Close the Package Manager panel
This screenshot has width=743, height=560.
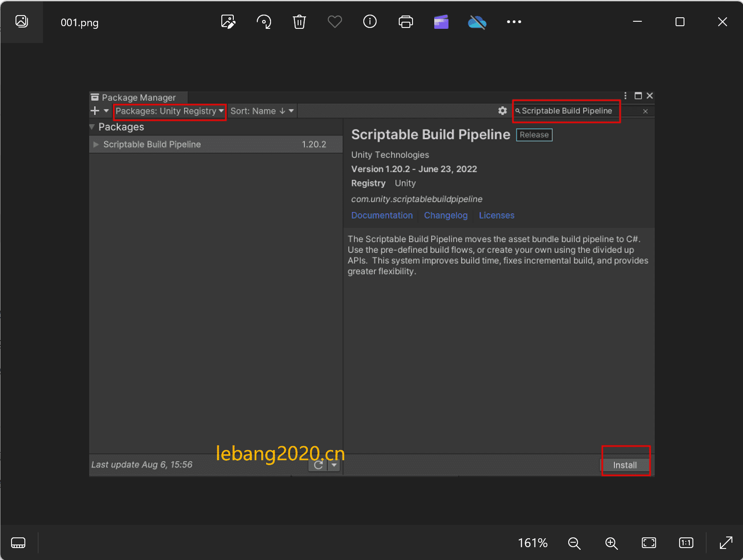pyautogui.click(x=650, y=96)
